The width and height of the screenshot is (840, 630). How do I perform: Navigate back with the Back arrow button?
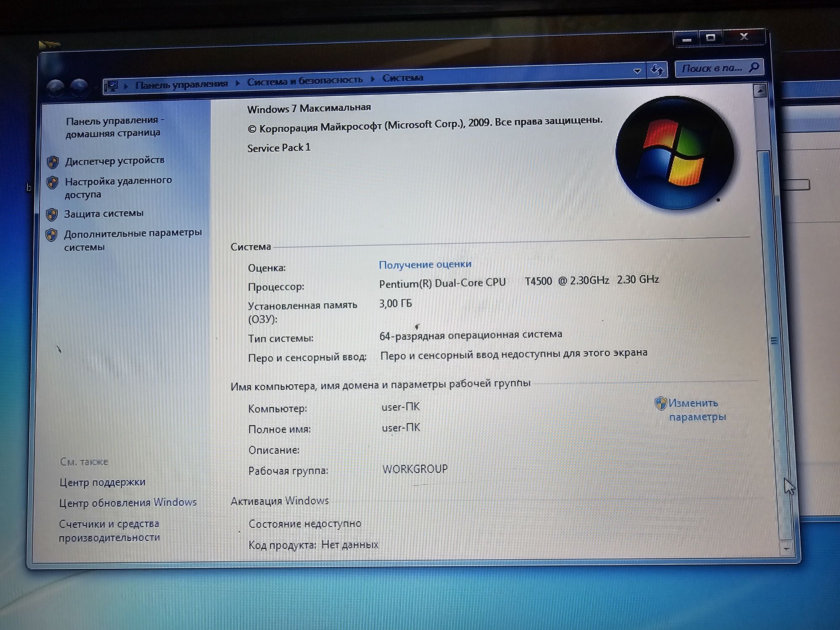coord(55,88)
